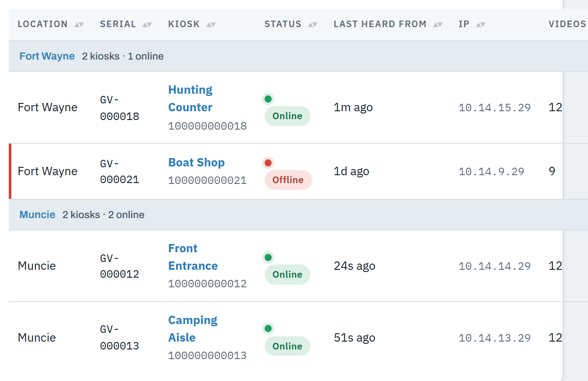The image size is (588, 381).
Task: Open the Muncie group link
Action: (37, 215)
